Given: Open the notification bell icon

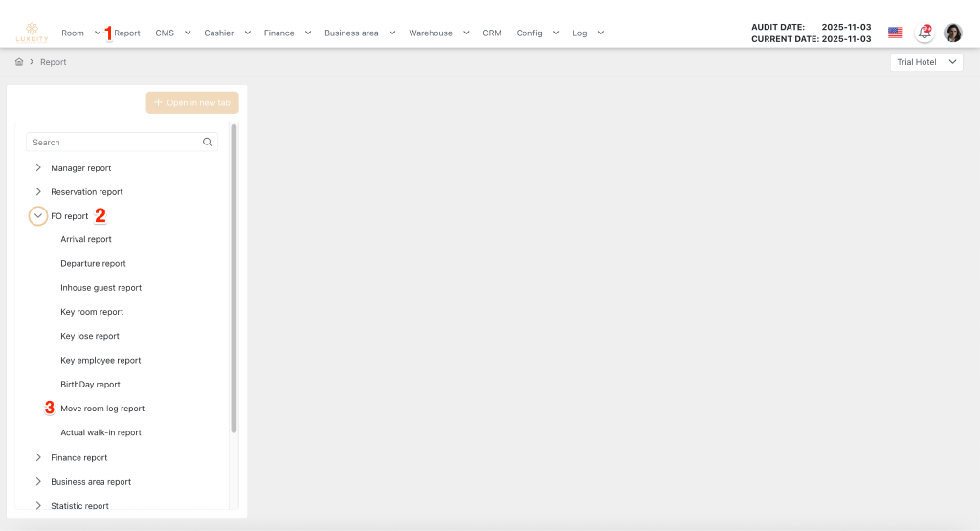Looking at the screenshot, I should click(x=924, y=33).
